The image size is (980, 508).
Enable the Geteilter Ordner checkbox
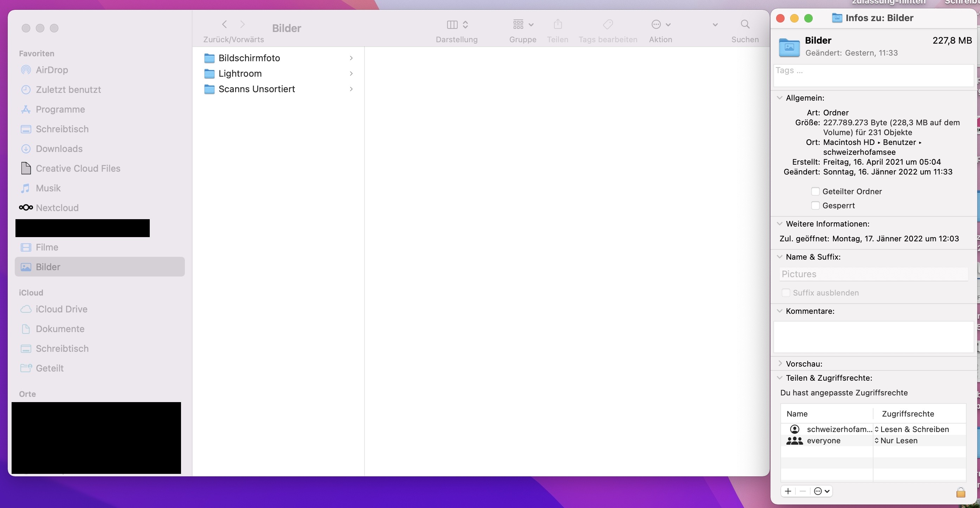[x=815, y=191]
